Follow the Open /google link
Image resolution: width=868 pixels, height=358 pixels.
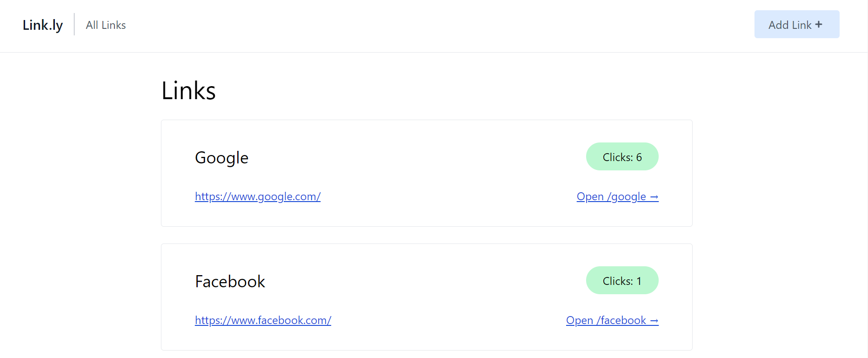pyautogui.click(x=617, y=196)
